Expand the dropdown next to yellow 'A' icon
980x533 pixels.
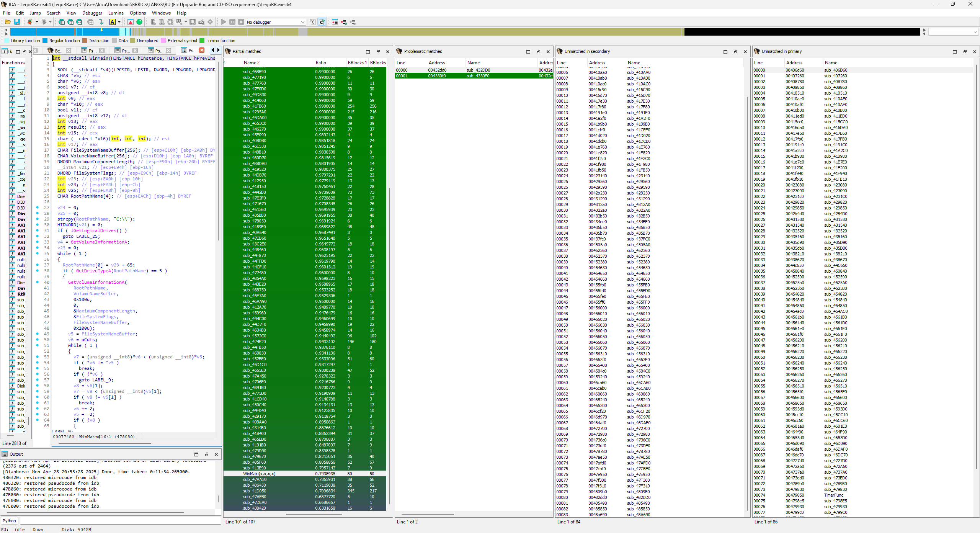(119, 22)
